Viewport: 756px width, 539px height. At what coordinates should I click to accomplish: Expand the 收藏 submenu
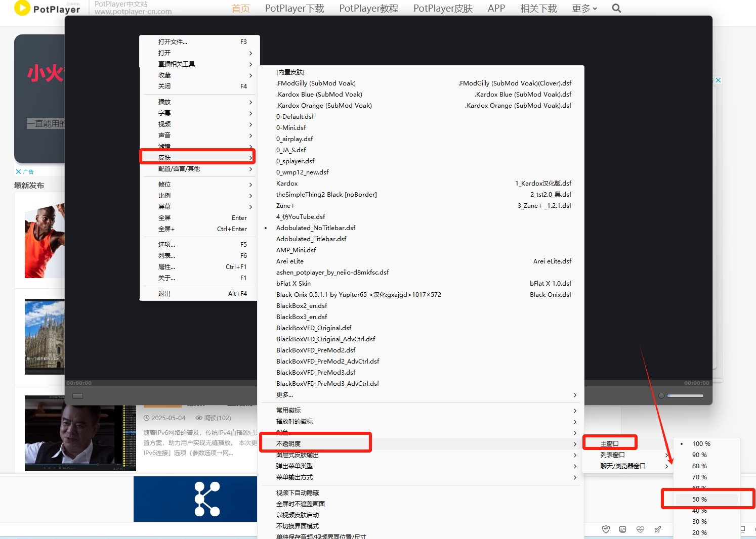[x=198, y=75]
